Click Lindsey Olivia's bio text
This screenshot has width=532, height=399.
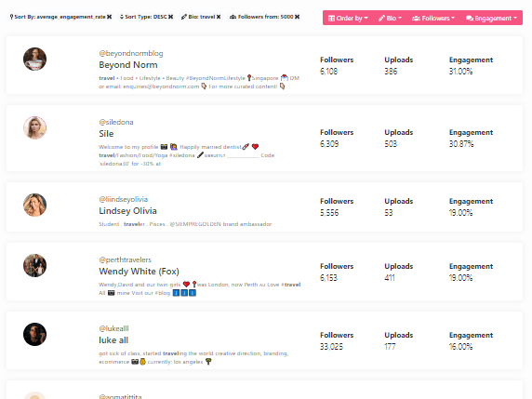coord(185,224)
